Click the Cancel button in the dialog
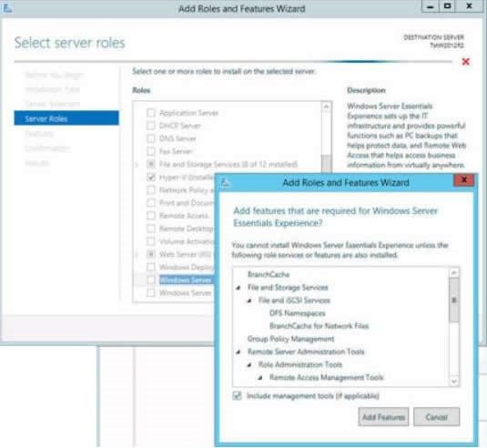Image resolution: width=487 pixels, height=448 pixels. pyautogui.click(x=436, y=417)
